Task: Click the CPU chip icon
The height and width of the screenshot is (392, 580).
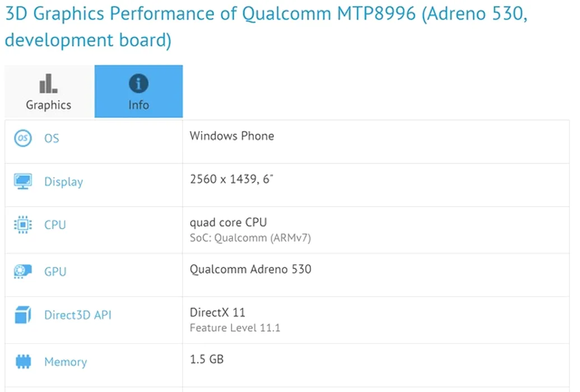Action: click(23, 225)
